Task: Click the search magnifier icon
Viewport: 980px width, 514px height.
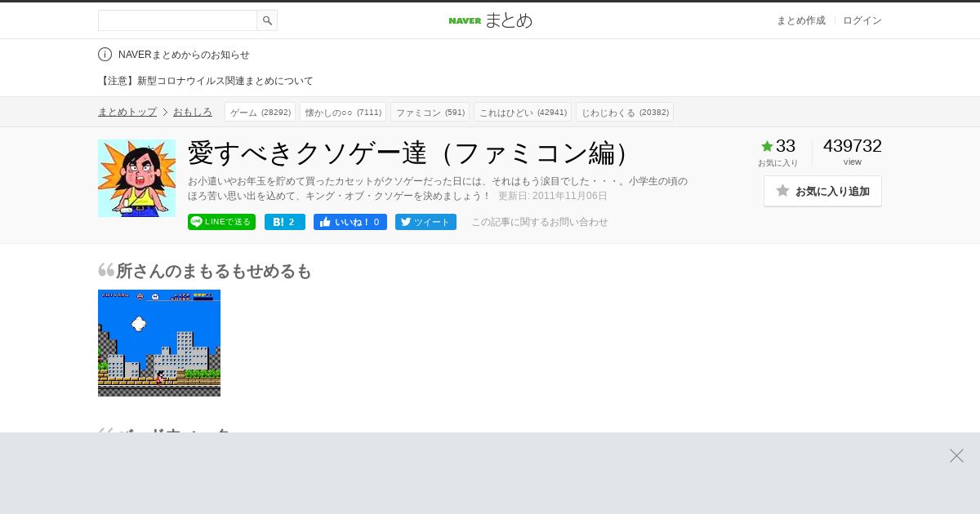Action: (x=267, y=20)
